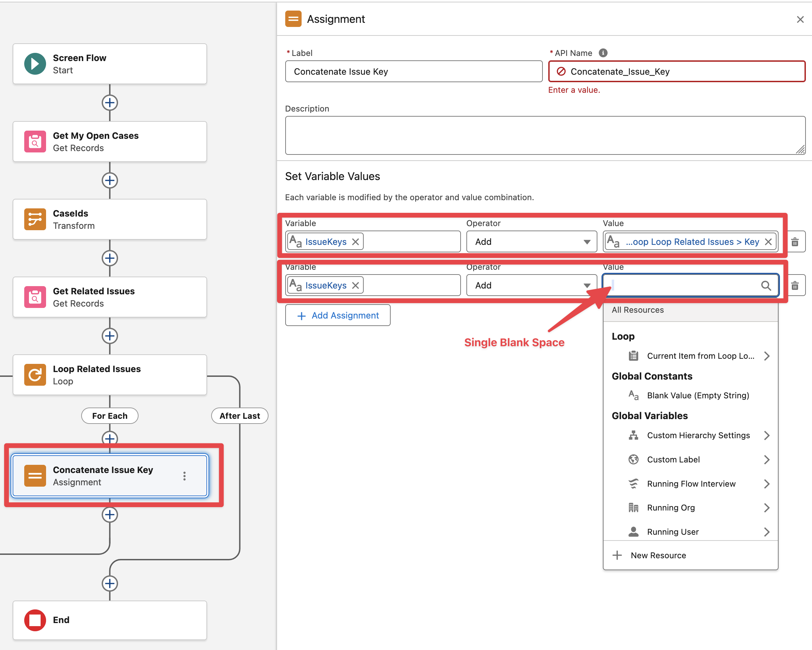Delete the first assignment row with trash icon
The height and width of the screenshot is (650, 812).
795,242
